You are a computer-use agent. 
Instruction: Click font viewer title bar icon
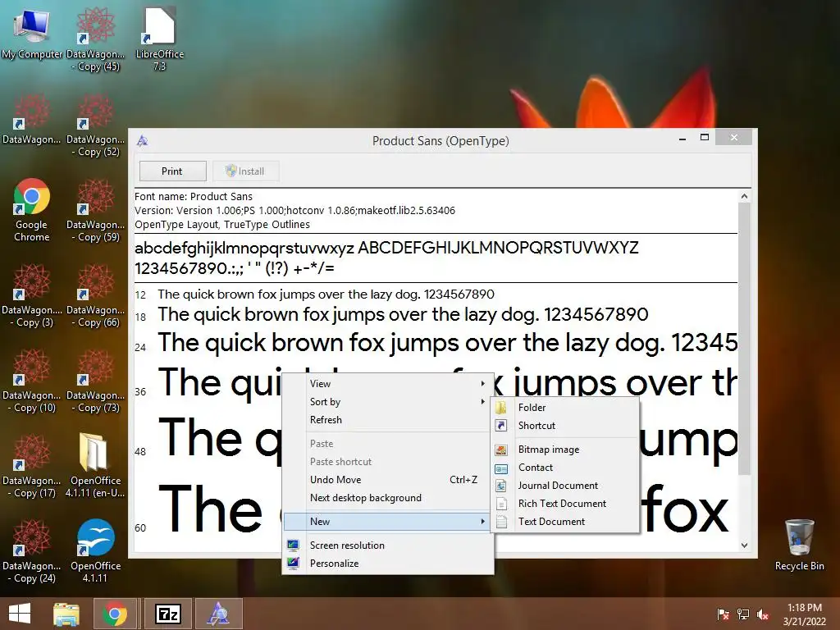tap(142, 141)
